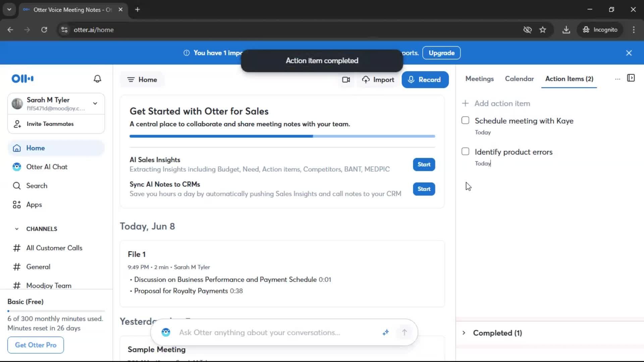This screenshot has width=644, height=362.
Task: Select the Action Items (2) tab
Action: click(569, 79)
